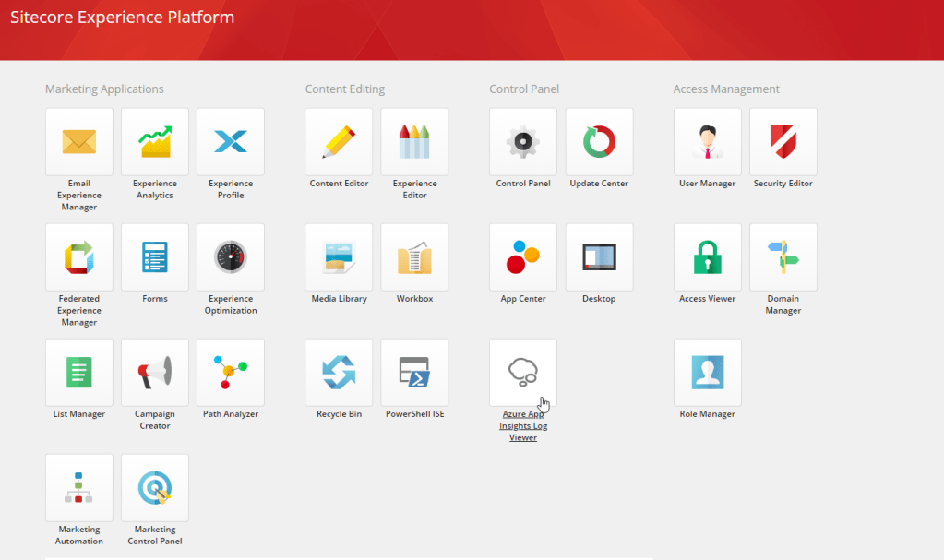The width and height of the screenshot is (944, 560).
Task: Launch the Path Analyzer
Action: (230, 372)
